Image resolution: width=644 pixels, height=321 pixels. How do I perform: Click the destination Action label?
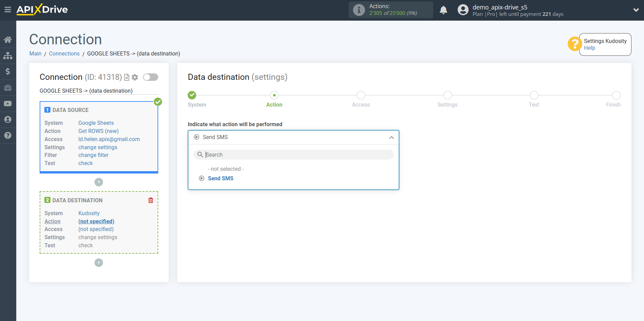(x=53, y=221)
